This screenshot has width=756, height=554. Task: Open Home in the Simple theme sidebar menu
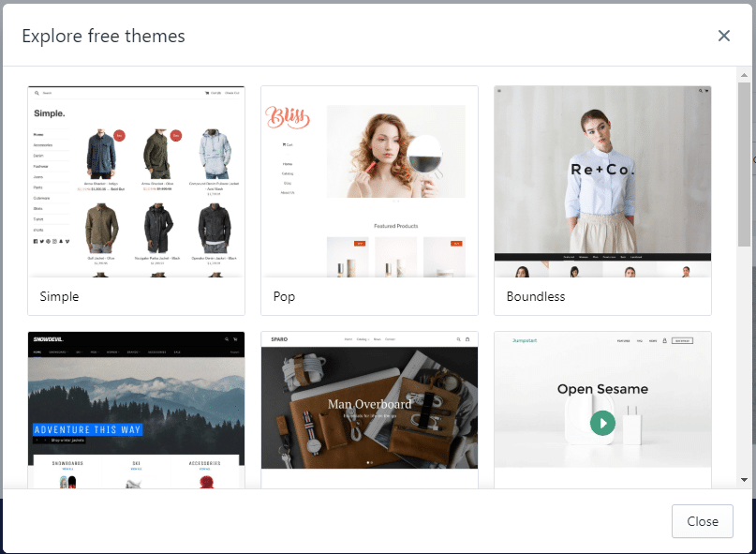37,134
